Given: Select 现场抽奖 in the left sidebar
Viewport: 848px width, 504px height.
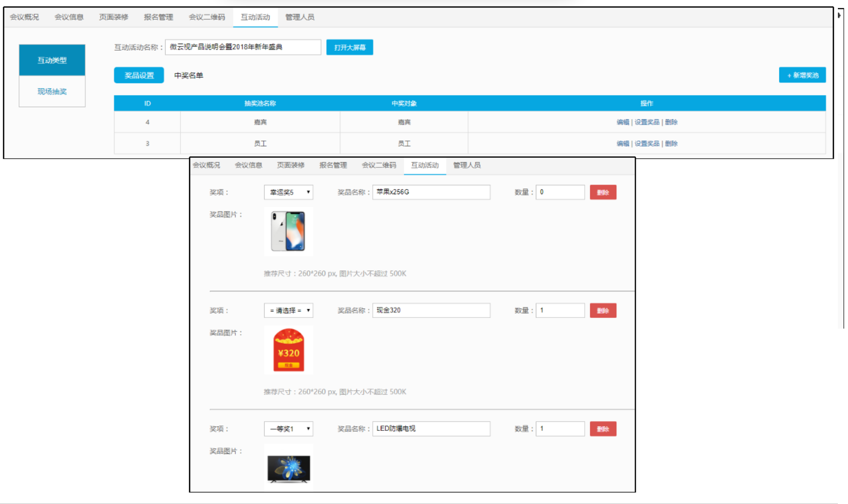Looking at the screenshot, I should click(52, 91).
